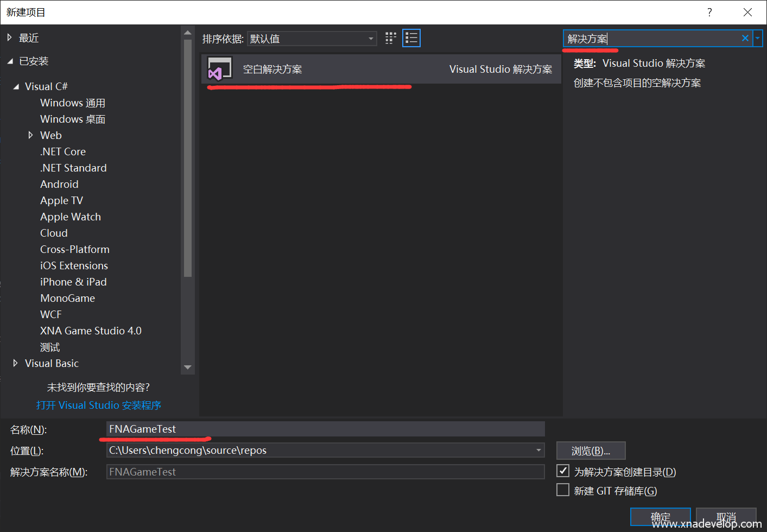
Task: Expand the Visual Basic node
Action: (15, 363)
